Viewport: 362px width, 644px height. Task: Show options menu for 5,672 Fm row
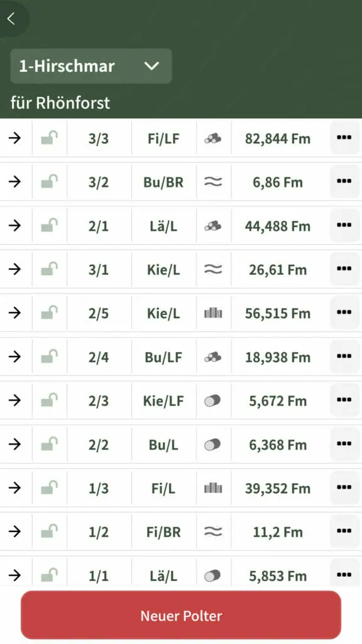click(344, 401)
